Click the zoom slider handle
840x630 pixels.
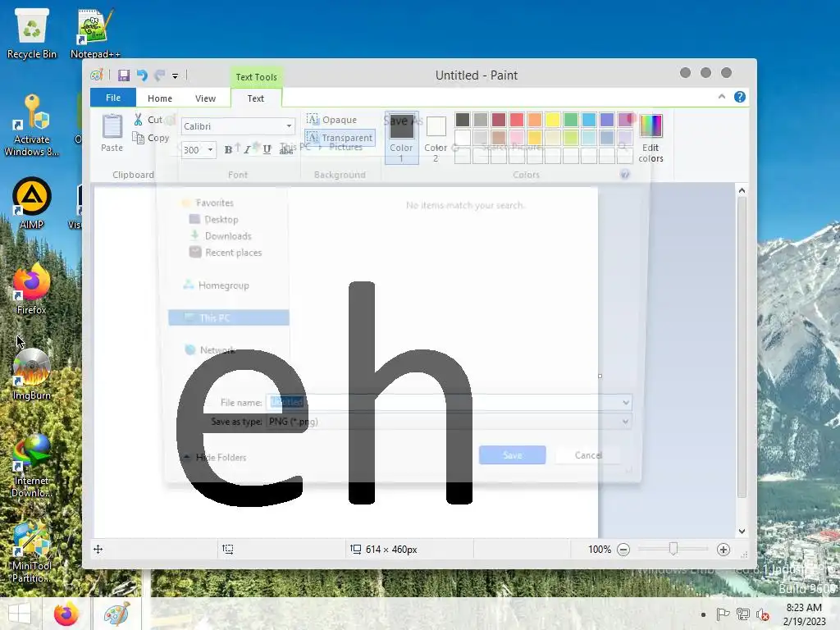pyautogui.click(x=673, y=549)
